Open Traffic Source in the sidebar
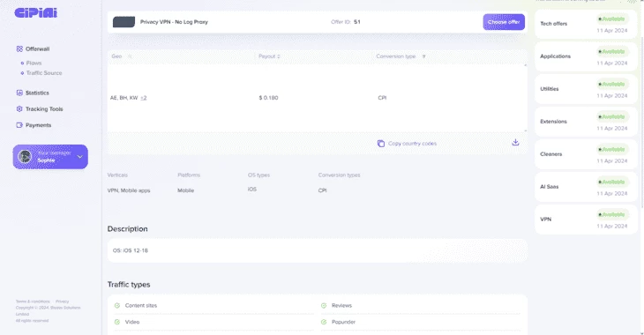Image resolution: width=644 pixels, height=335 pixels. click(44, 73)
